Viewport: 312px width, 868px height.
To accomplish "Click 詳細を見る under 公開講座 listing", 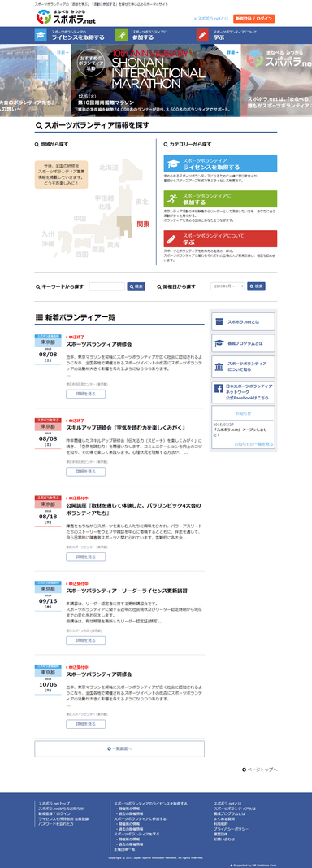I will click(x=86, y=557).
